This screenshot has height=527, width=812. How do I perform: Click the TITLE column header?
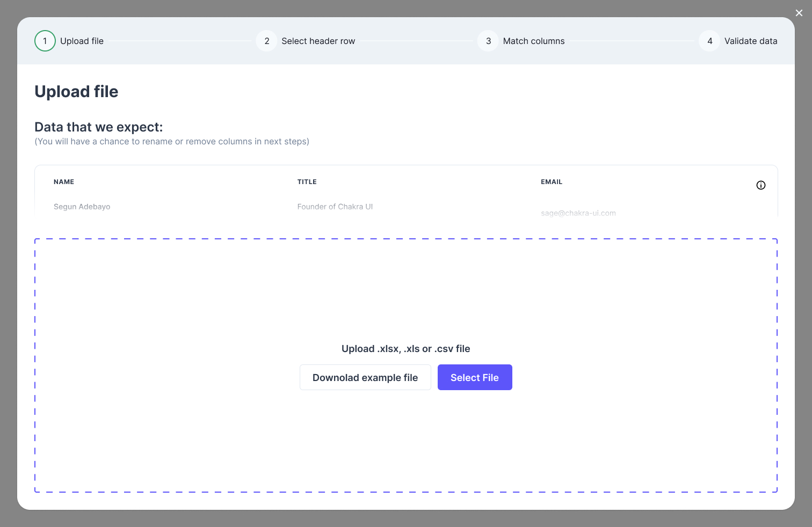click(307, 182)
